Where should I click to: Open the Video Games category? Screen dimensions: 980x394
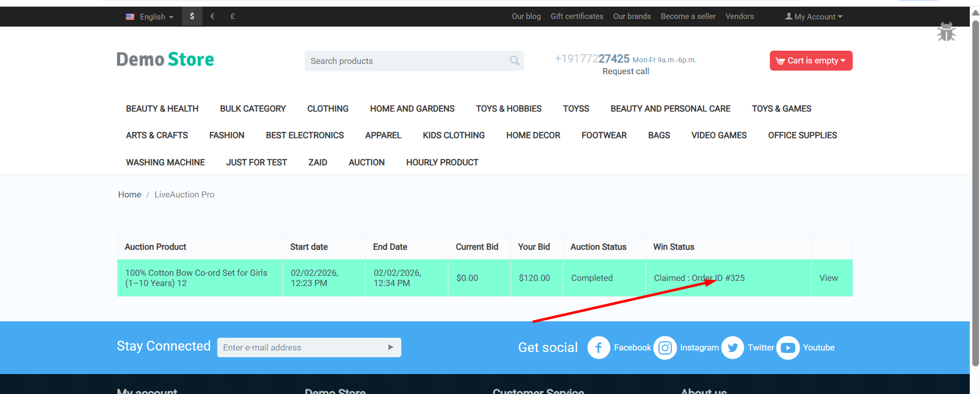click(x=719, y=135)
